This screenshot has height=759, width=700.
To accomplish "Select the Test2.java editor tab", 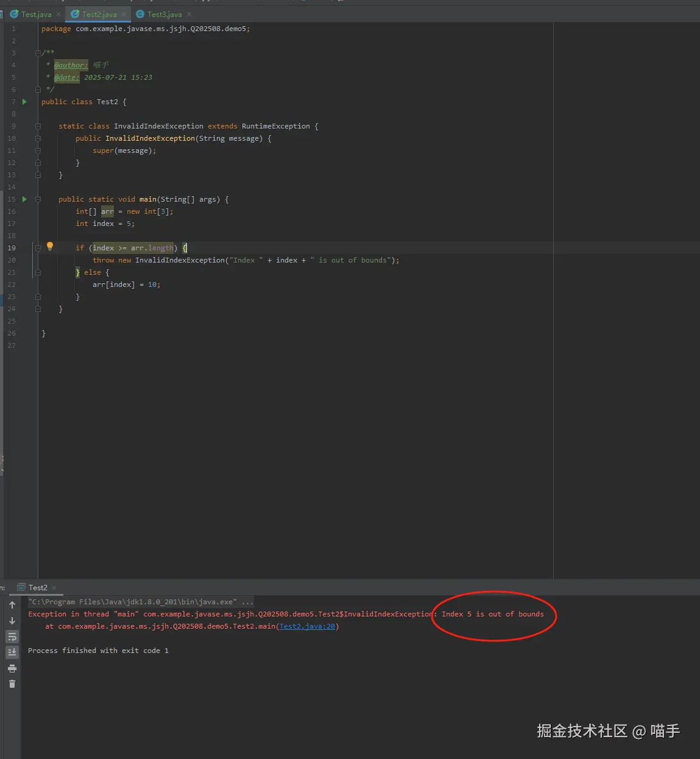I will point(99,14).
